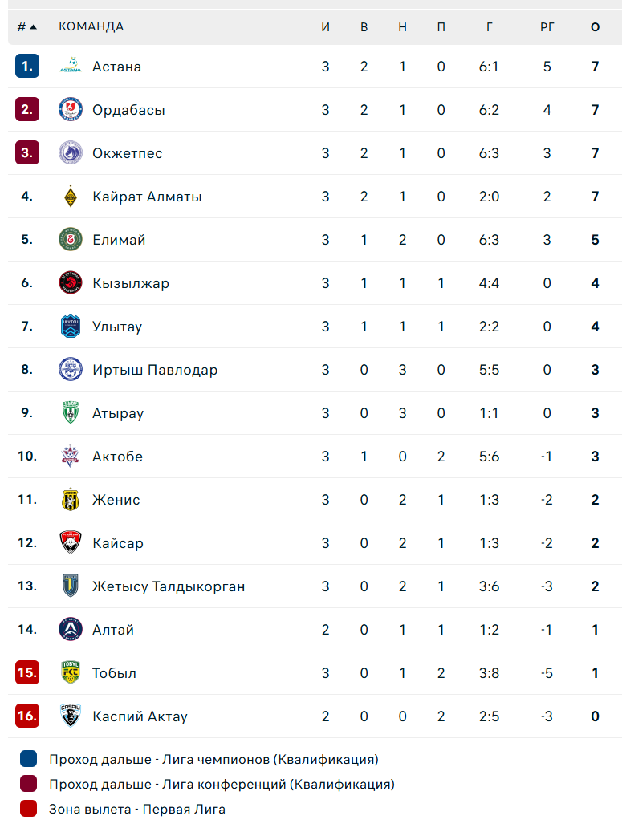
Task: Sort standings by the О points column
Action: point(595,26)
